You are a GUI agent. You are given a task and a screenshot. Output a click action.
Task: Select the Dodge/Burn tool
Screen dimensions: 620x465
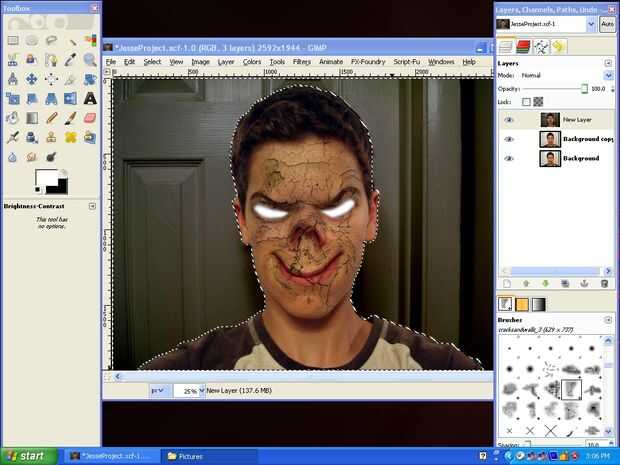pyautogui.click(x=51, y=157)
